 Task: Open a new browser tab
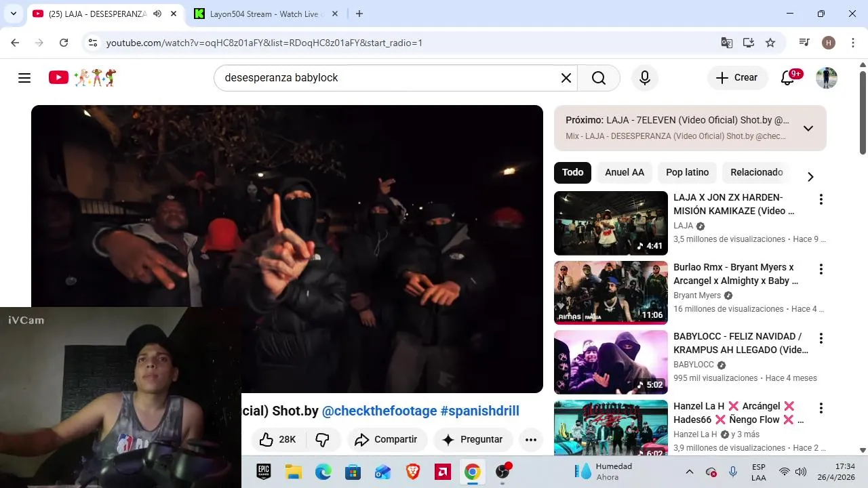pyautogui.click(x=359, y=14)
